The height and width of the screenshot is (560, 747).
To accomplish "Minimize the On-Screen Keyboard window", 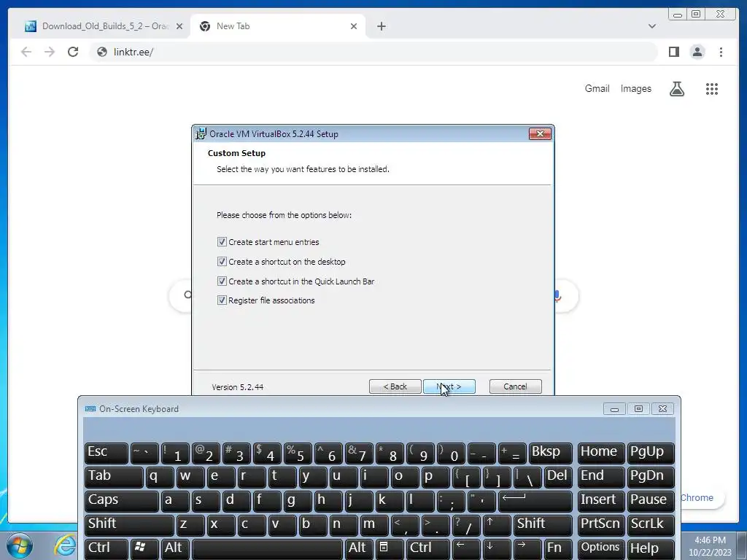I will [x=614, y=408].
